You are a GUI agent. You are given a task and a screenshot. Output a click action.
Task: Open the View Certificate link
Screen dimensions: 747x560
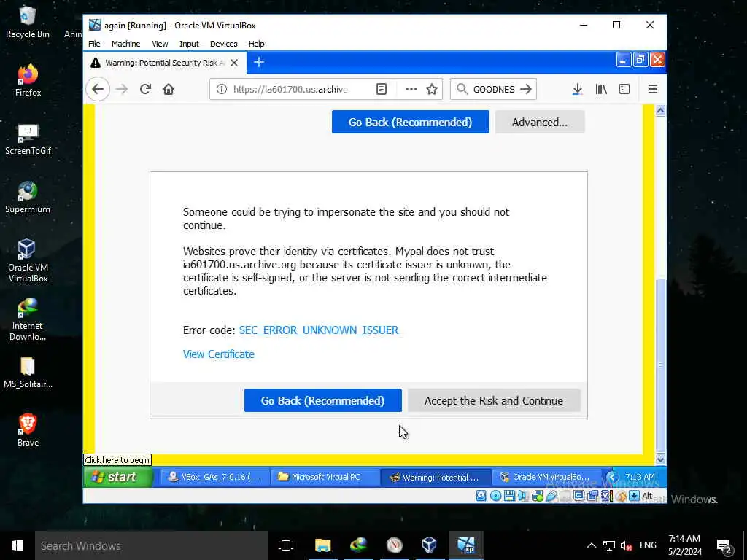219,354
